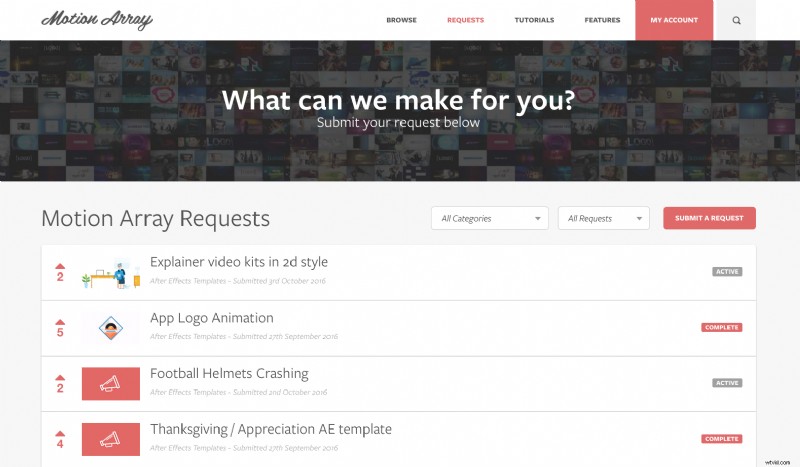800x467 pixels.
Task: Open the Explainer video kits thumbnail
Action: tap(111, 273)
